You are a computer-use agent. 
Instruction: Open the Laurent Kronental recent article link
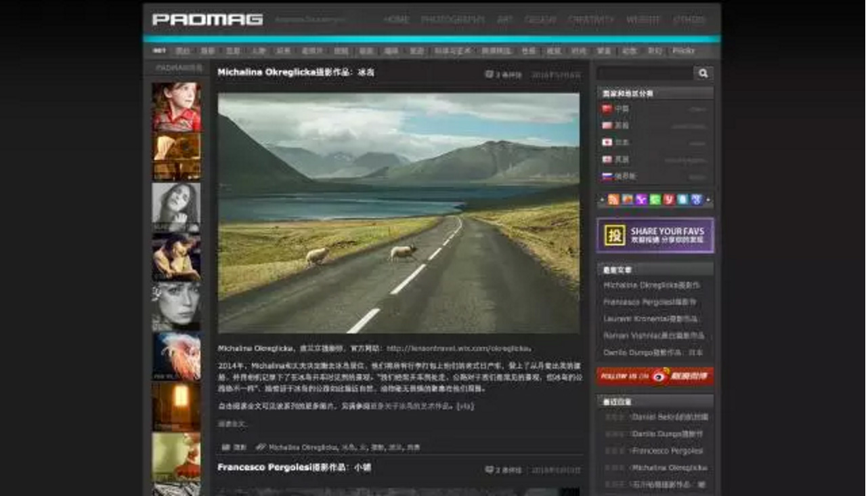[651, 319]
